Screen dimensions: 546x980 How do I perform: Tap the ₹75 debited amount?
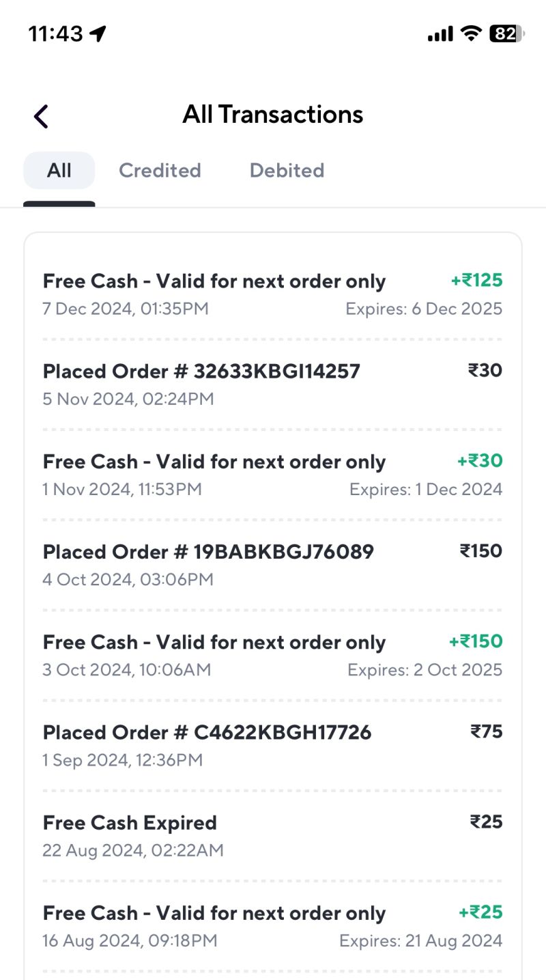[486, 731]
